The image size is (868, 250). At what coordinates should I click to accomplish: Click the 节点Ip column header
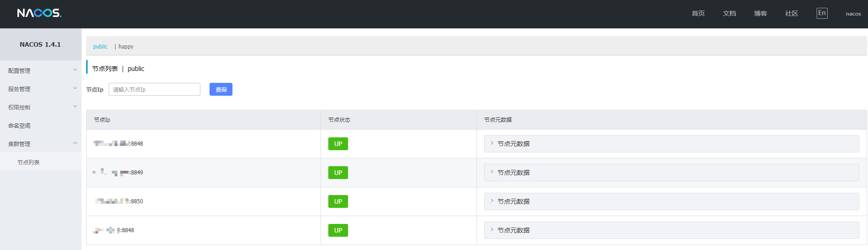coord(102,120)
